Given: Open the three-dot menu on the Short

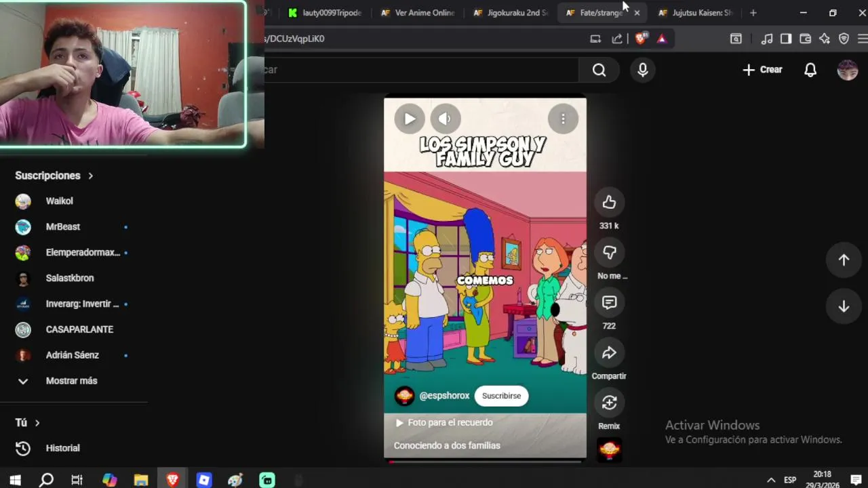Looking at the screenshot, I should click(563, 119).
